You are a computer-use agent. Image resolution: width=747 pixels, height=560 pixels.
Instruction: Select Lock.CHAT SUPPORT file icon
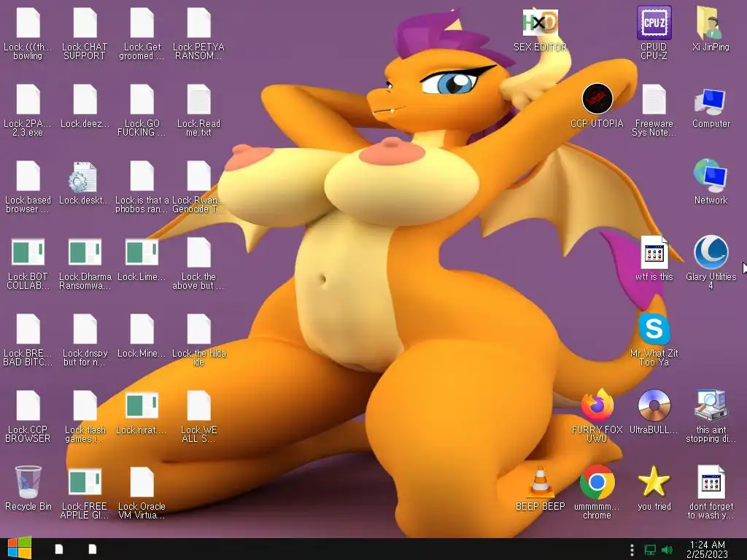coord(85,23)
